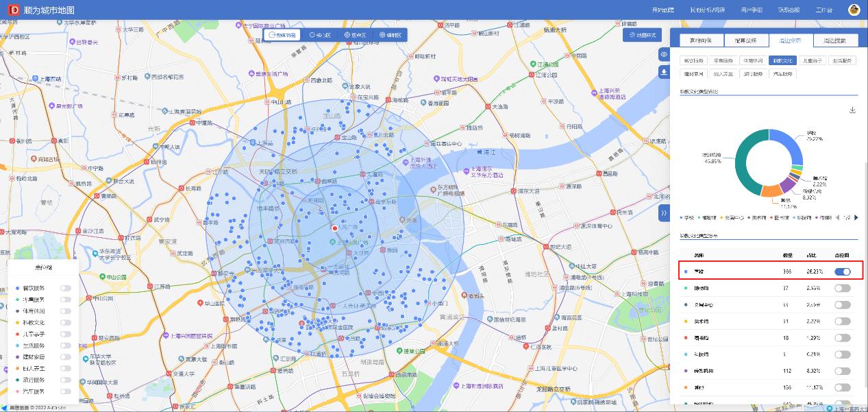This screenshot has height=412, width=868.
Task: Filter by 生活服务 category button
Action: tap(842, 60)
